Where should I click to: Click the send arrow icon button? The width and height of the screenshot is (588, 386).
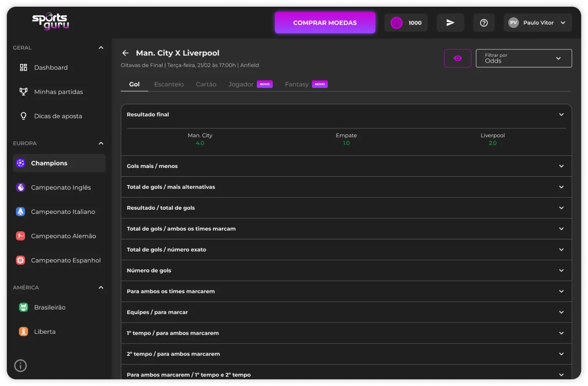click(450, 23)
